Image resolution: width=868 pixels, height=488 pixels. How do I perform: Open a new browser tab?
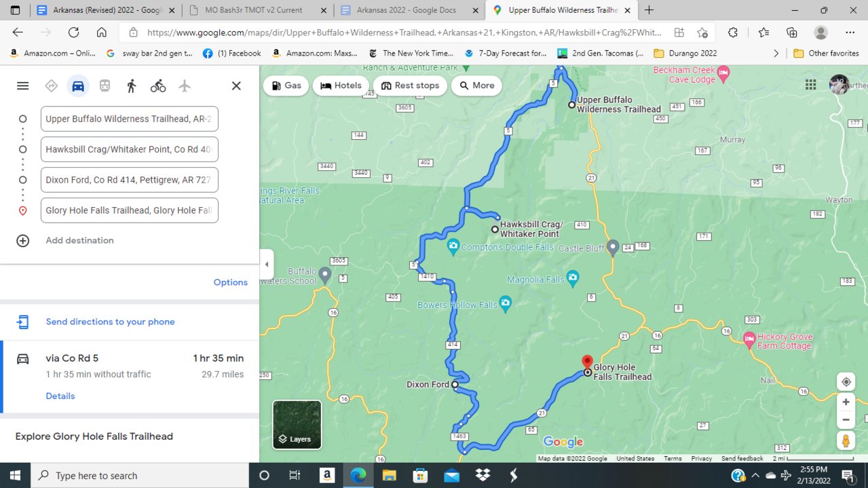[649, 10]
